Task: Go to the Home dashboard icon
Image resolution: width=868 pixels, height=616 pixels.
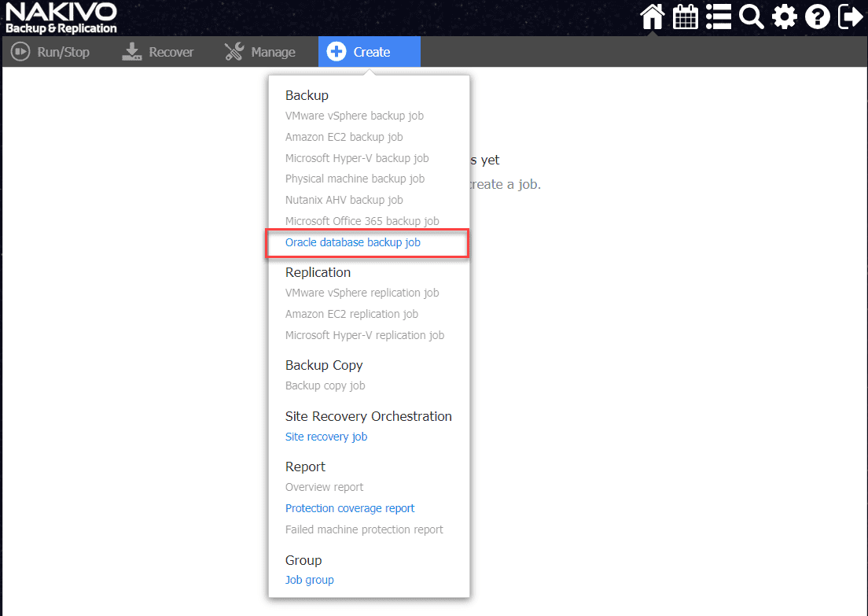Action: click(652, 17)
